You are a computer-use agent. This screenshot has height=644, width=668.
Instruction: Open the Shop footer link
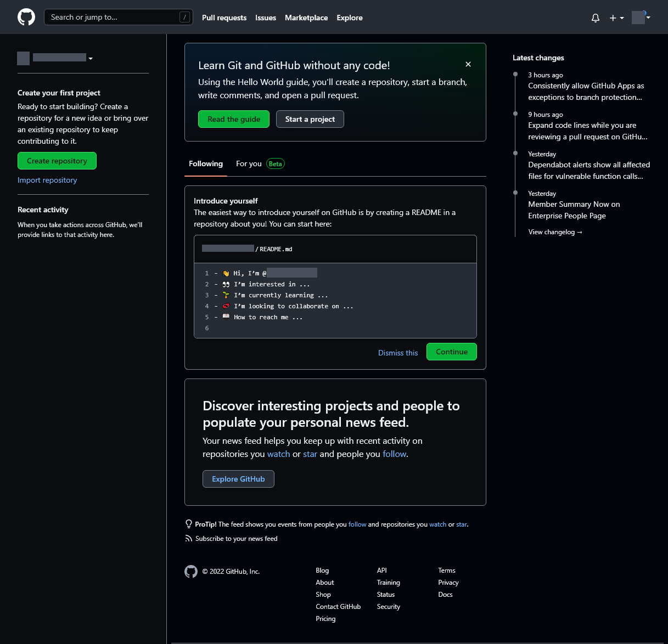(x=323, y=595)
